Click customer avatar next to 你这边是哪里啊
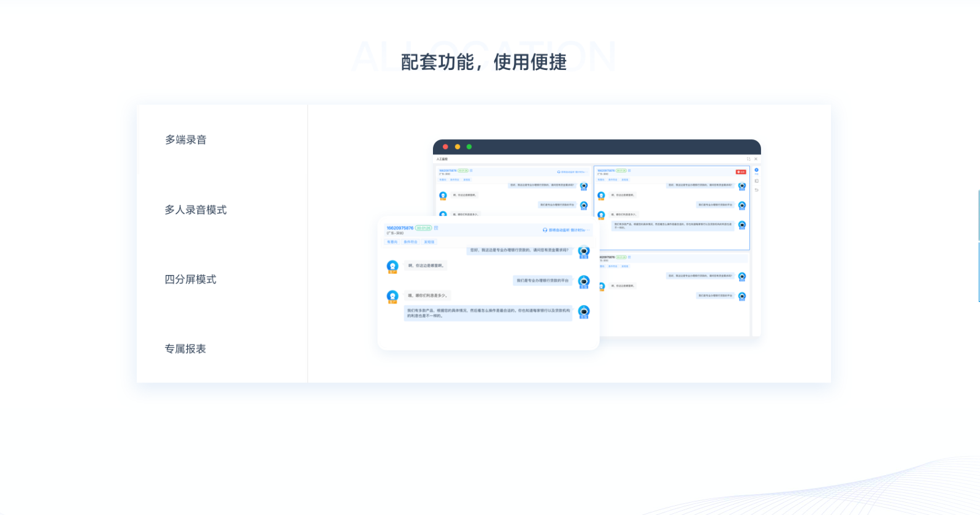Viewport: 980px width, 515px height. click(x=392, y=266)
